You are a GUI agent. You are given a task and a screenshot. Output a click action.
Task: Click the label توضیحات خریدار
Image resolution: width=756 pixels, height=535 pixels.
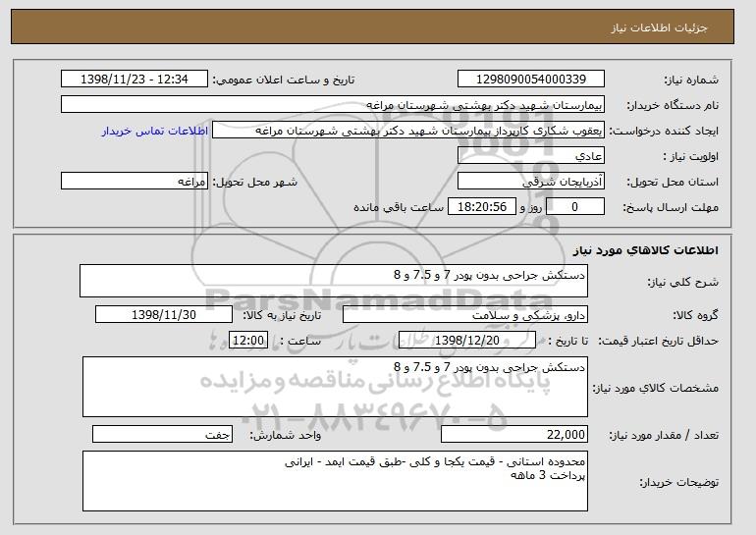[679, 482]
